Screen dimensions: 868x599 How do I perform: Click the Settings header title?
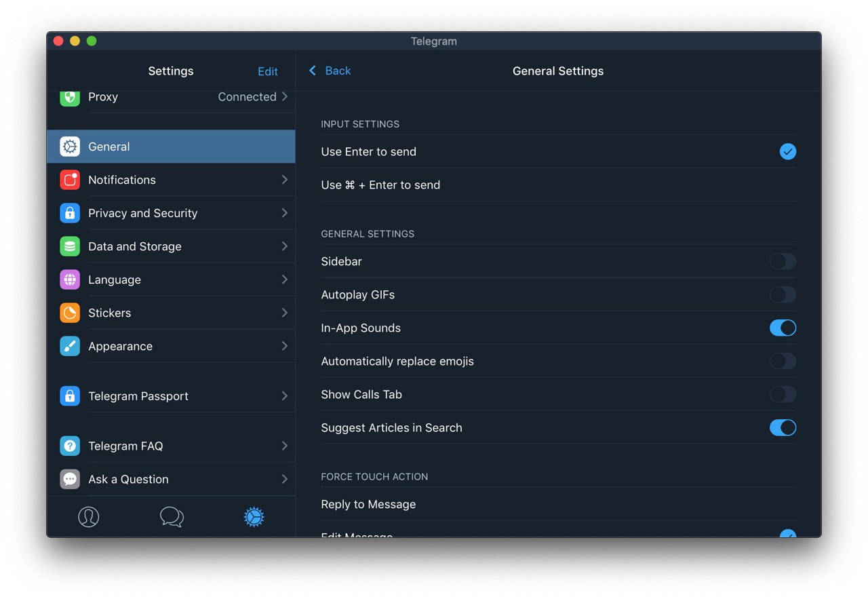click(x=171, y=71)
